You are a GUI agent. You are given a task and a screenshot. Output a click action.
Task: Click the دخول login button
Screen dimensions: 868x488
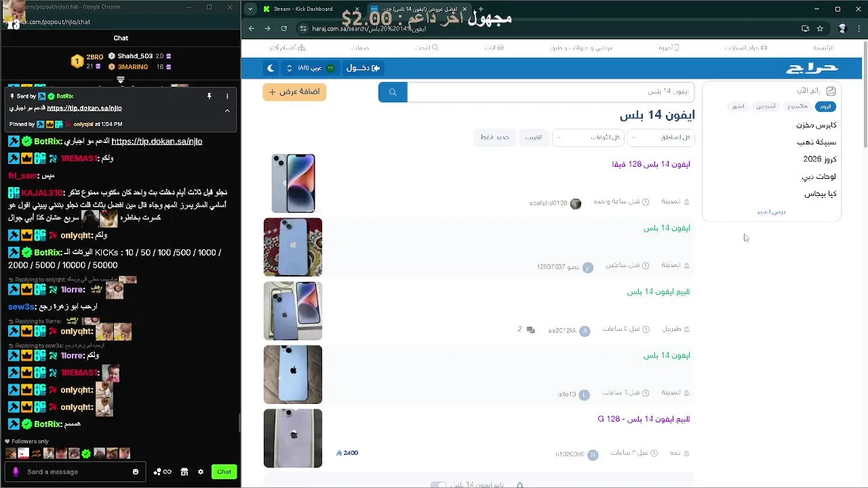coord(363,68)
